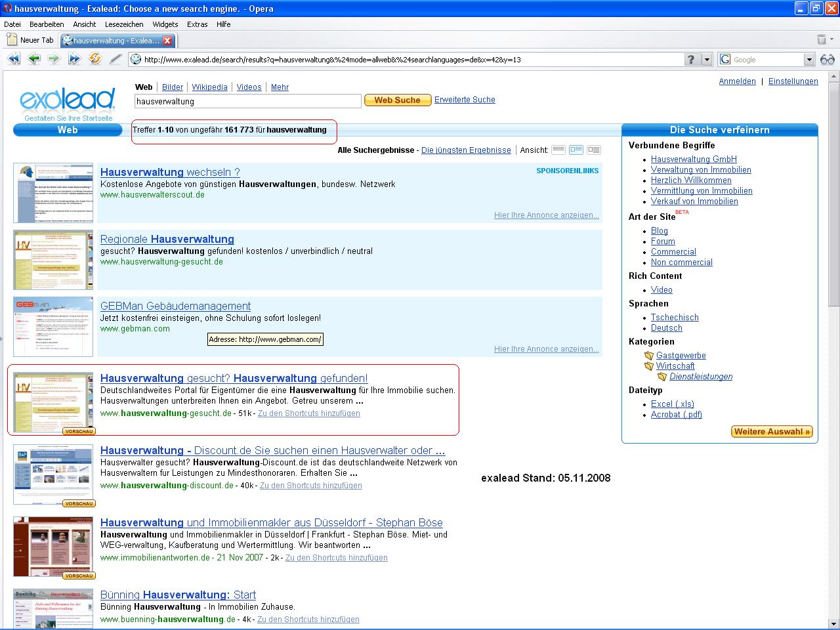The height and width of the screenshot is (630, 840).
Task: Click the browser Back arrow button
Action: click(34, 59)
